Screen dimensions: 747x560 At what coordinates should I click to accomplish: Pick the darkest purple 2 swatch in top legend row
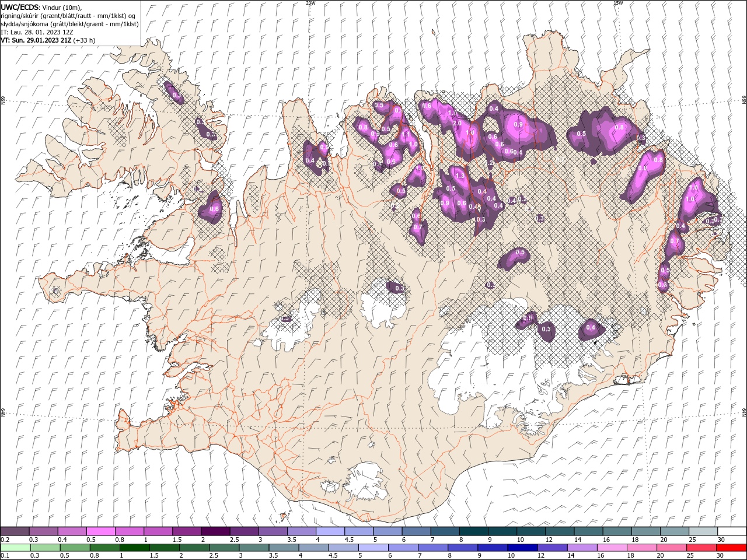pyautogui.click(x=215, y=531)
